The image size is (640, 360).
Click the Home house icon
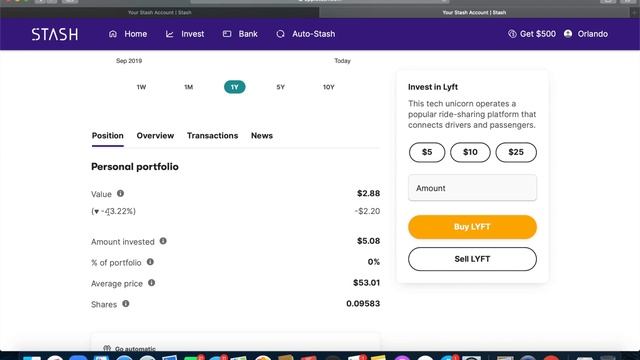pyautogui.click(x=113, y=34)
